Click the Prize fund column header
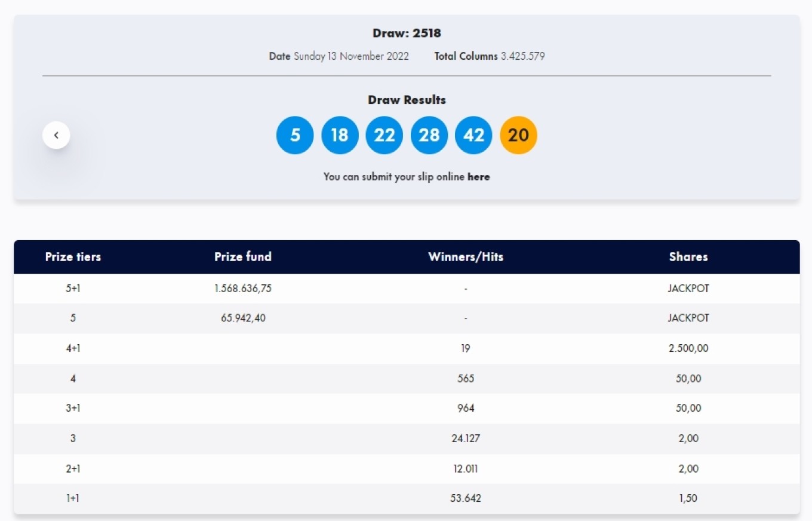The width and height of the screenshot is (812, 521). point(243,257)
